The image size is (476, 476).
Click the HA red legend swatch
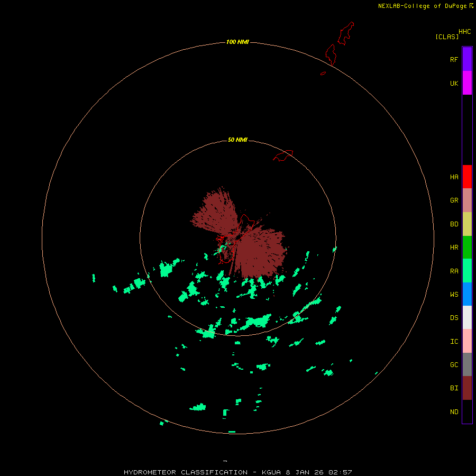coord(467,177)
